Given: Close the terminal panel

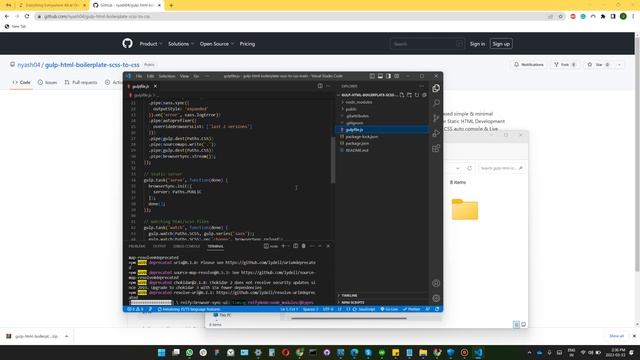Looking at the screenshot, I should pos(328,246).
